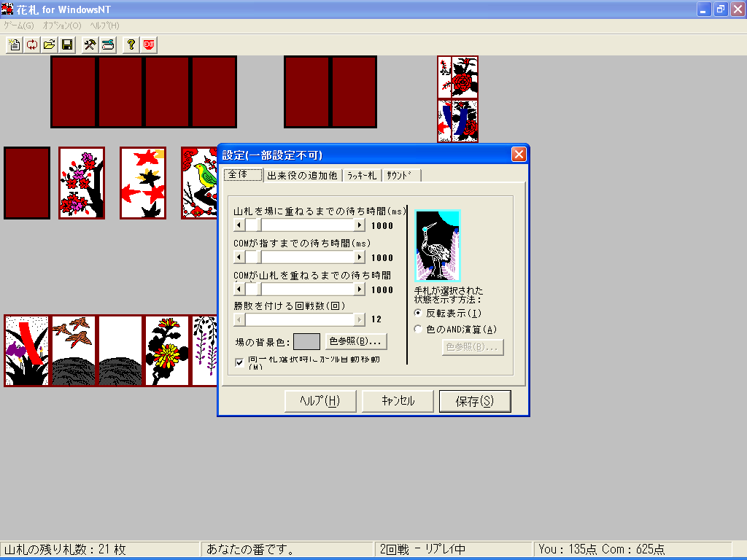Close the 設定 dialog with red X
This screenshot has width=747, height=560.
[x=519, y=155]
